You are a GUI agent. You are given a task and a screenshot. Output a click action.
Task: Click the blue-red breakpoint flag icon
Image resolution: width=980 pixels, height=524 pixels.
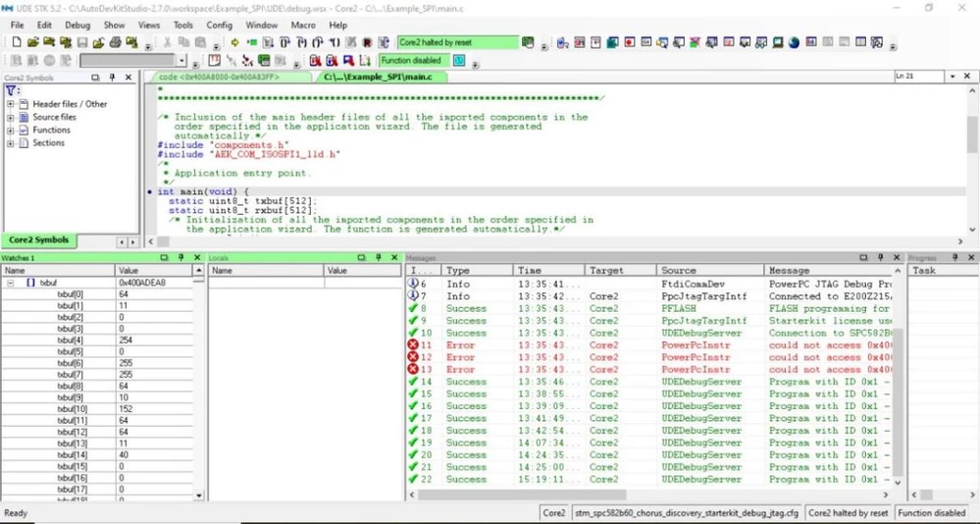348,61
